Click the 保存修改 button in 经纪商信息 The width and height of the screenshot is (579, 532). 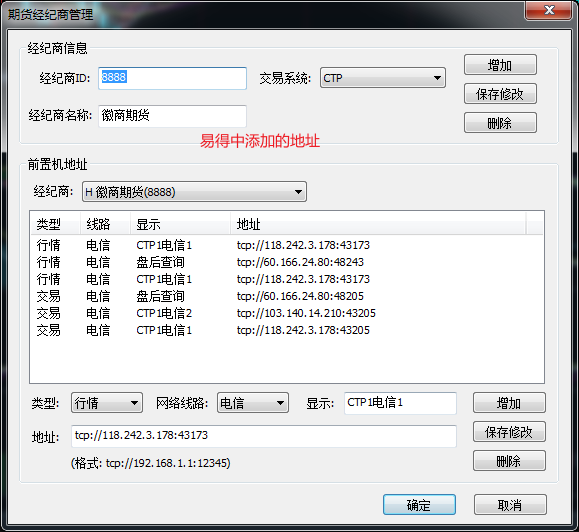[x=500, y=94]
